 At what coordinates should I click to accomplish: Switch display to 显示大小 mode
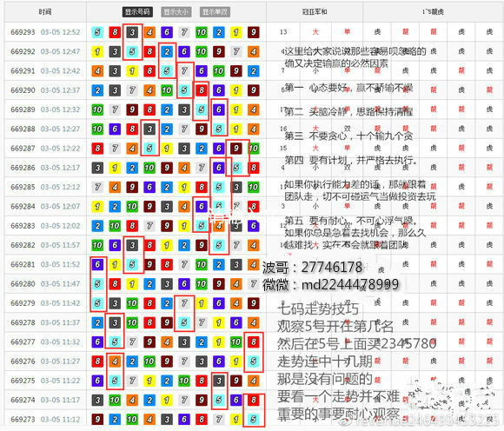tap(176, 12)
